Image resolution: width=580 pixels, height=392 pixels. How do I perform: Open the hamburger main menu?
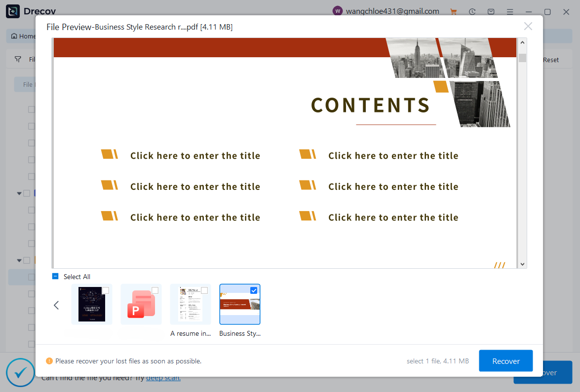pyautogui.click(x=510, y=11)
